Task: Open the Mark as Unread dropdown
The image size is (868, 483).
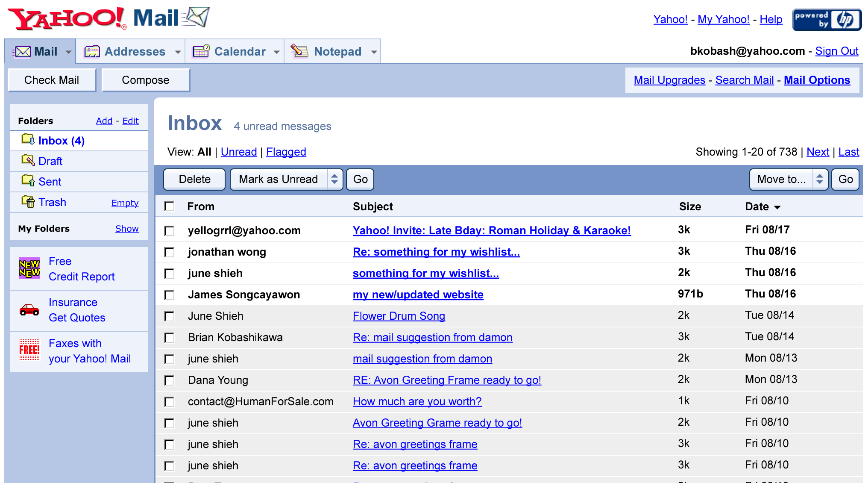Action: 287,180
